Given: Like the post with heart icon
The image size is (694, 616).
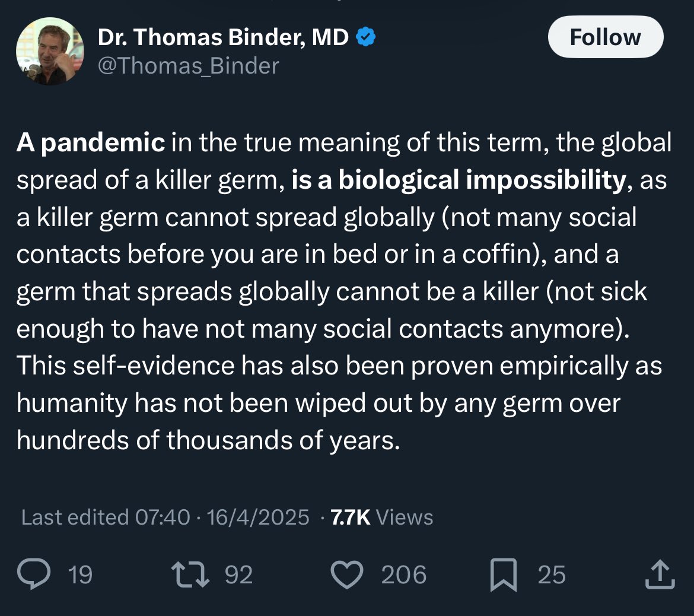Looking at the screenshot, I should coord(347,574).
